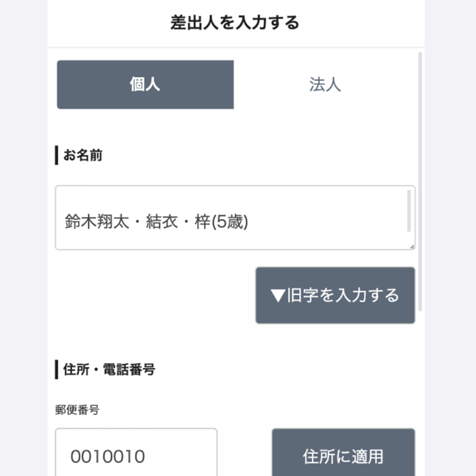476x476 pixels.
Task: Focus the 郵便番号 postal code field
Action: coord(136,452)
